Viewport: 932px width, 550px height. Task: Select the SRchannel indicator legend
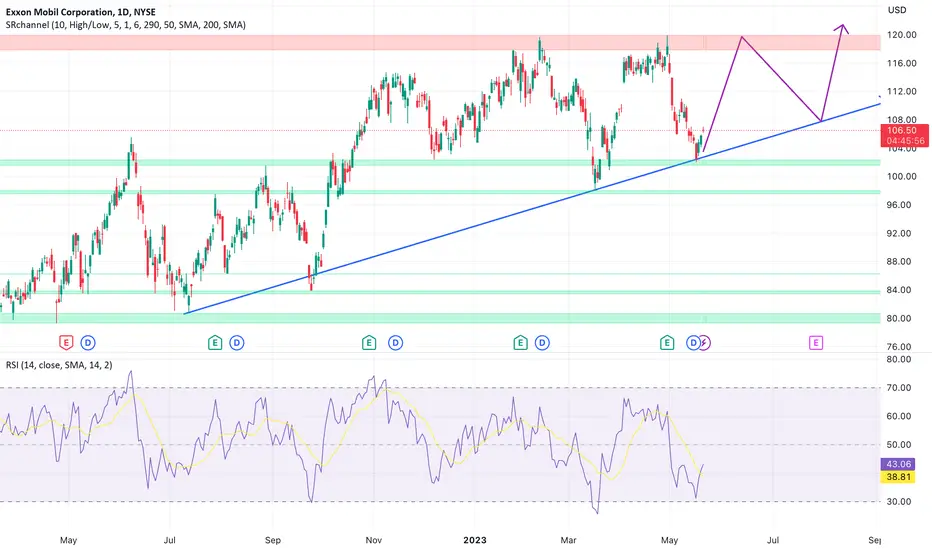125,25
